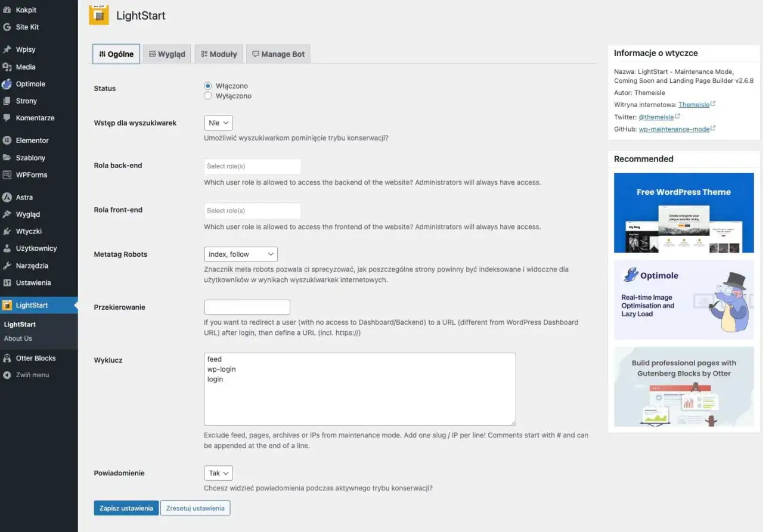Open the Themeisle website link
763x532 pixels.
(x=694, y=105)
